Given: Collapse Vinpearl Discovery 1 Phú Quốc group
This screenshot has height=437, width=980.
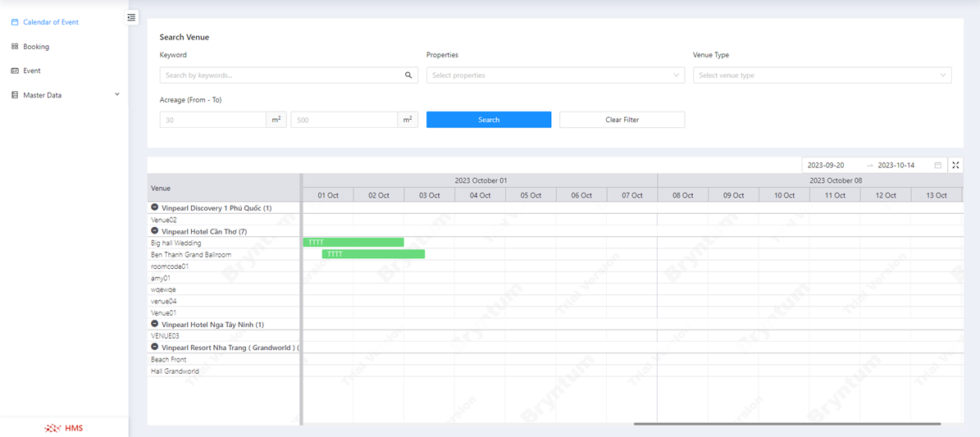Looking at the screenshot, I should click(154, 208).
